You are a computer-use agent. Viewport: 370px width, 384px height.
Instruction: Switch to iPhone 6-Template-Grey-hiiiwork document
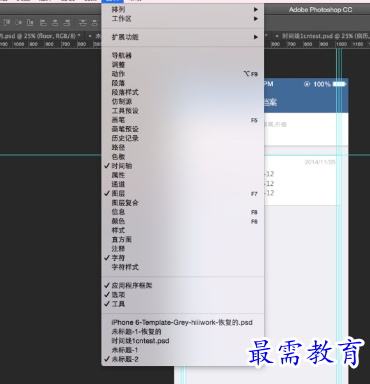183,322
